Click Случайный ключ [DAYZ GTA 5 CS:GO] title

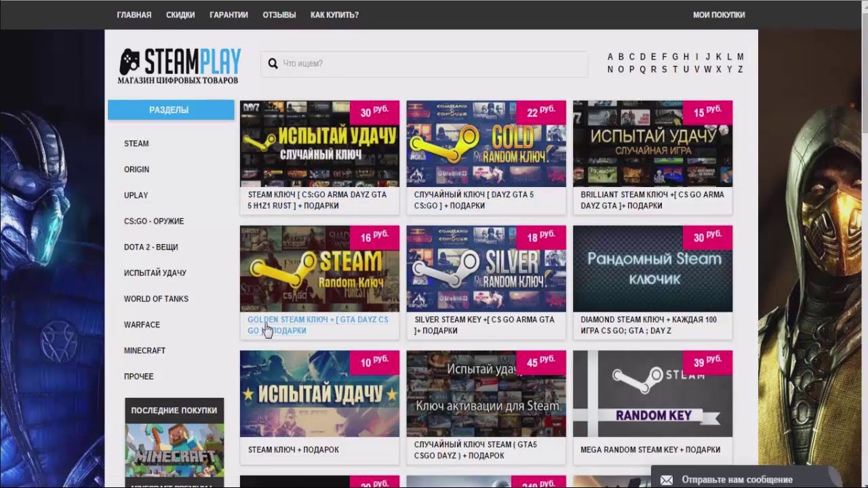(x=474, y=200)
